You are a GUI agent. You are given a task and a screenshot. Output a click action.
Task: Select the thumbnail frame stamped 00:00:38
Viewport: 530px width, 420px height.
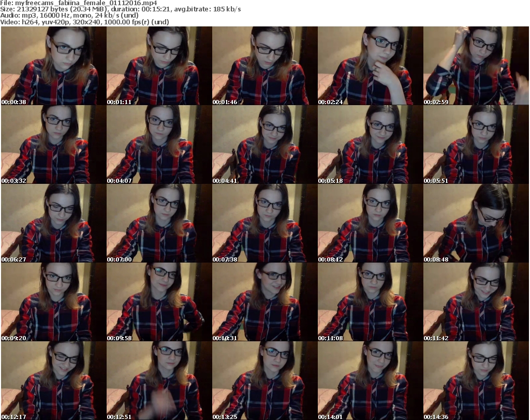(x=54, y=66)
